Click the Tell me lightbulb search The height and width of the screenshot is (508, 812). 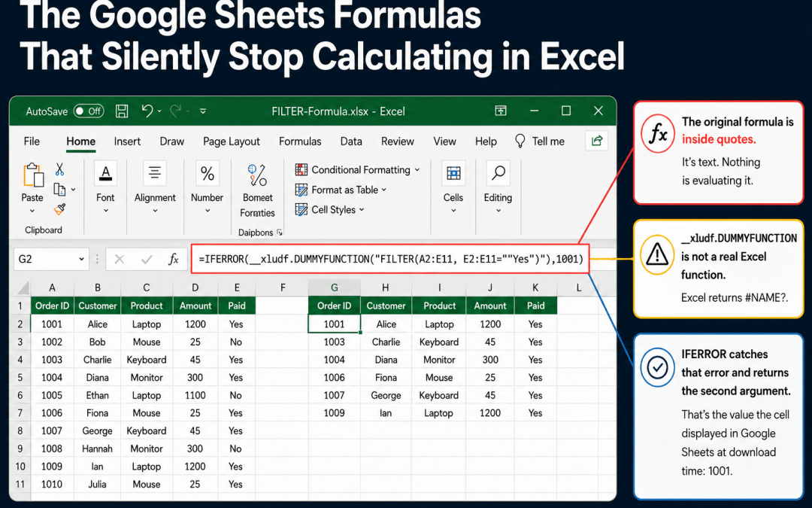point(539,141)
